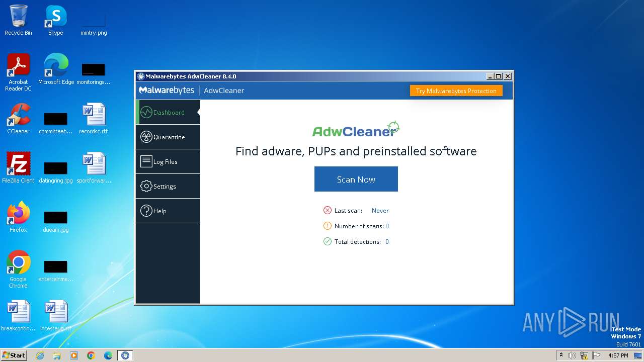Screen dimensions: 644x362
Task: Open the Help section
Action: (168, 211)
